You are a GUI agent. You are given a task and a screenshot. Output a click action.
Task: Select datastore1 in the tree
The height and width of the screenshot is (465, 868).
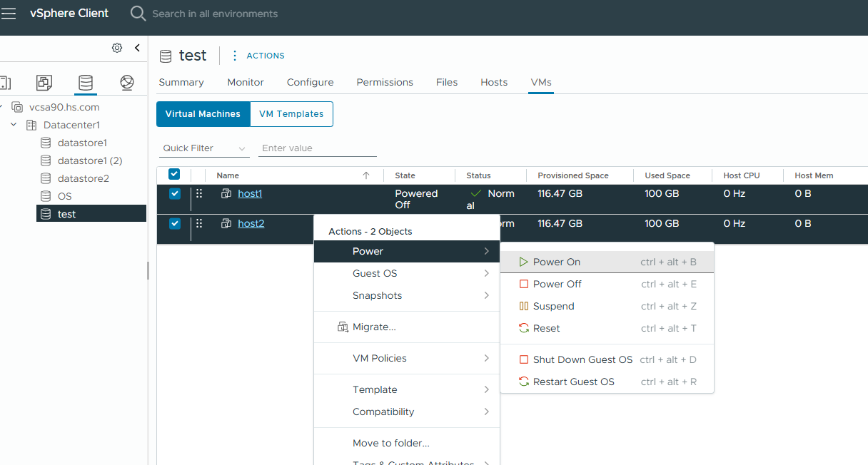click(x=82, y=143)
